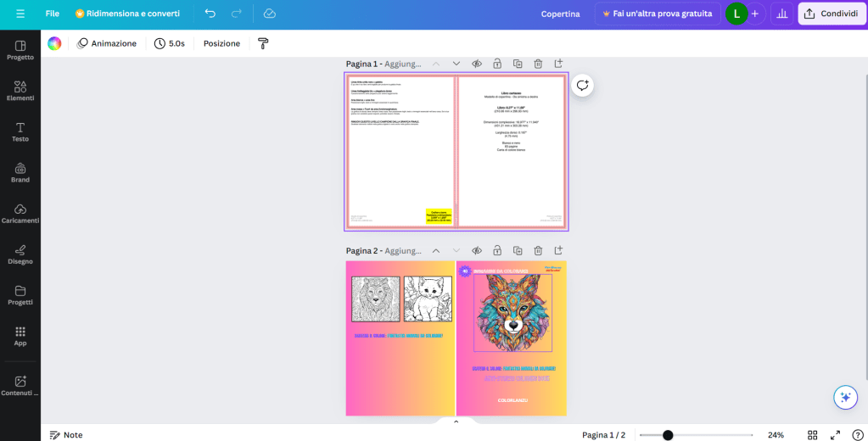The image size is (868, 441).
Task: Delete Pagina 1 using trash icon
Action: (x=538, y=64)
